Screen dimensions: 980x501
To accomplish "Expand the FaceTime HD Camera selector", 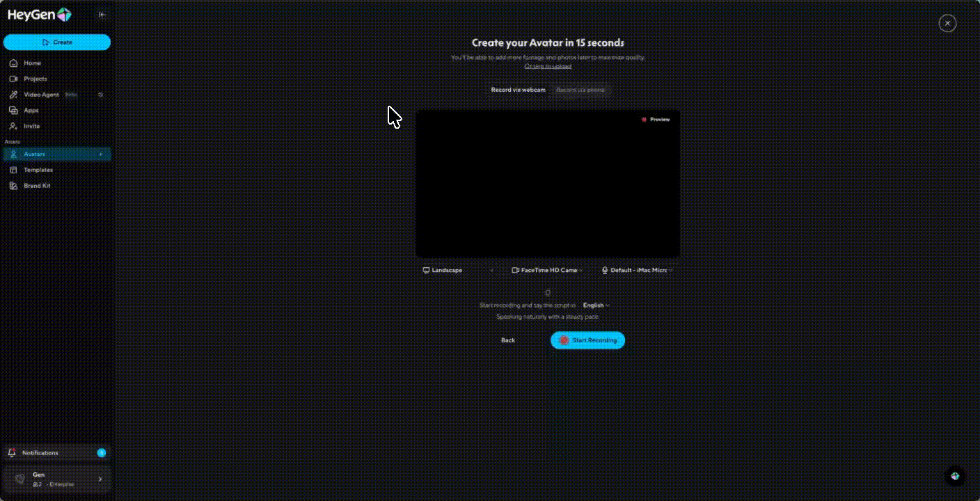I will pos(547,270).
